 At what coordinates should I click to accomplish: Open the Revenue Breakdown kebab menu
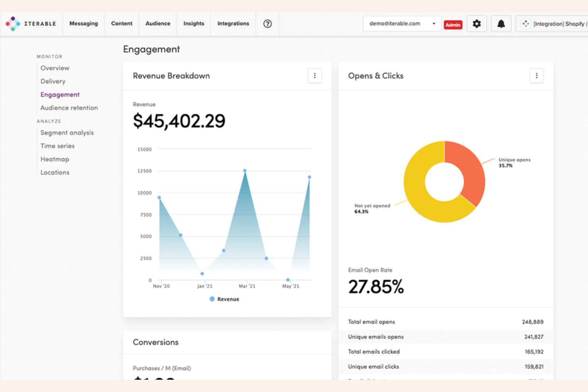315,76
